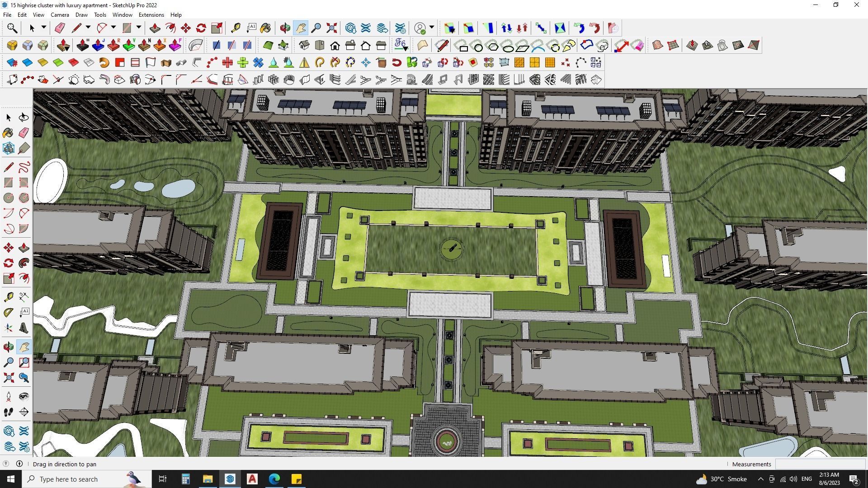Open the 3D Warehouse icon in top toolbar
This screenshot has height=488, width=868.
click(x=350, y=28)
